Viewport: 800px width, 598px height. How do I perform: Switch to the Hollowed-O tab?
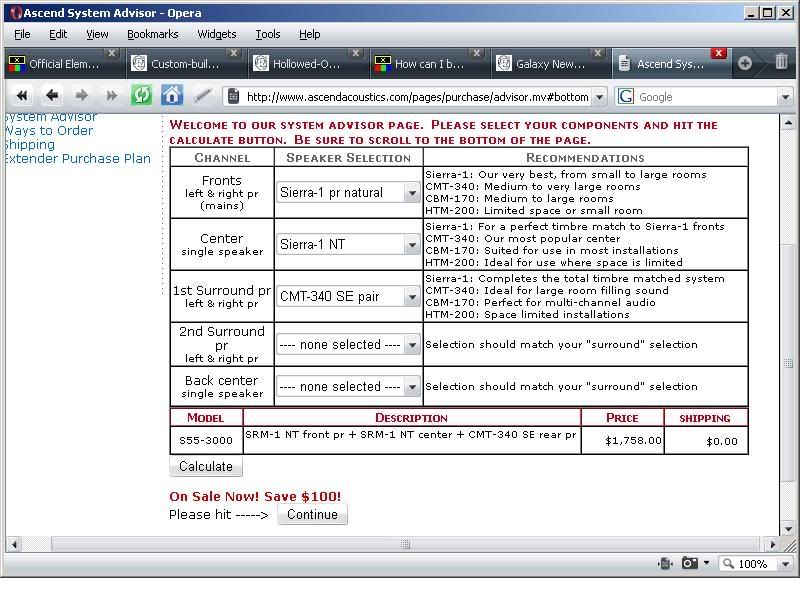[x=307, y=64]
